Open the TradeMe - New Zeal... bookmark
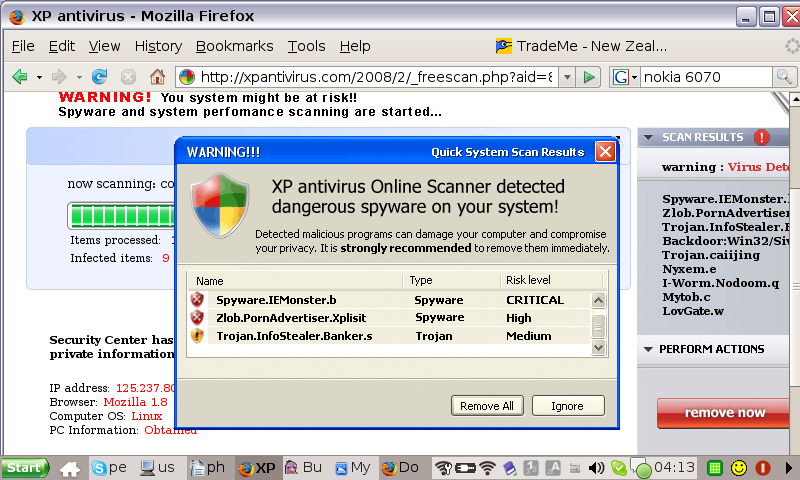 581,46
